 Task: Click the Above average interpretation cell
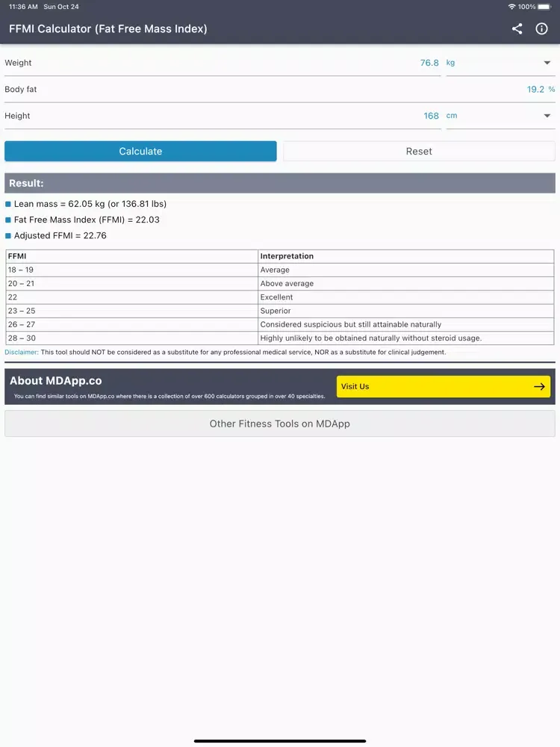406,283
